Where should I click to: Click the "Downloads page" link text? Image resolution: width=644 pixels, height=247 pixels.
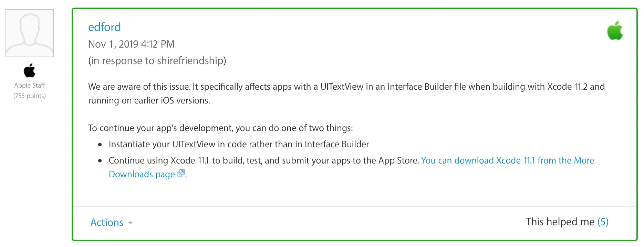coord(142,174)
